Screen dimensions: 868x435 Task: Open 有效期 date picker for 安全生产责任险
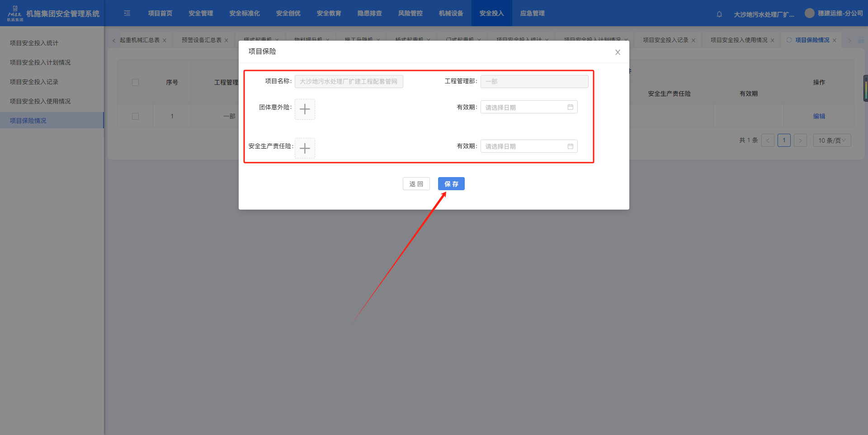[x=528, y=146]
